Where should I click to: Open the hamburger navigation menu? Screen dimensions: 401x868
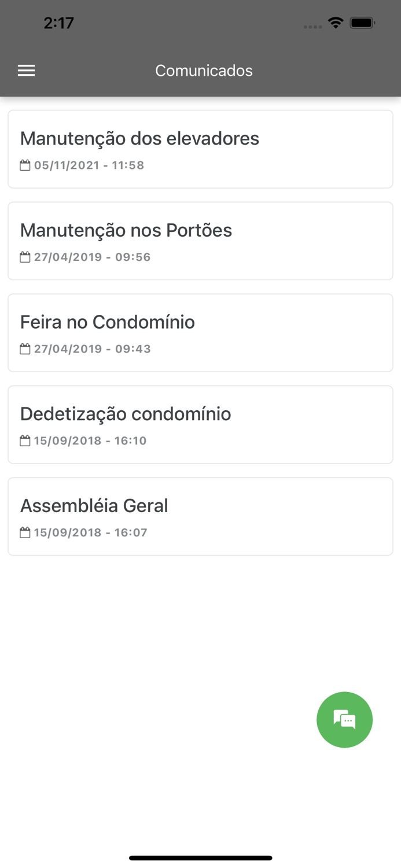tap(26, 70)
